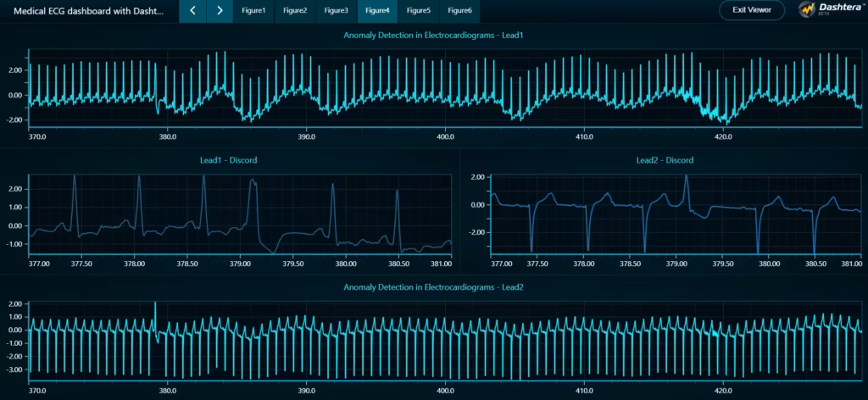Viewport: 868px width, 400px height.
Task: Click the Medical ECG dashboard title
Action: tap(88, 10)
